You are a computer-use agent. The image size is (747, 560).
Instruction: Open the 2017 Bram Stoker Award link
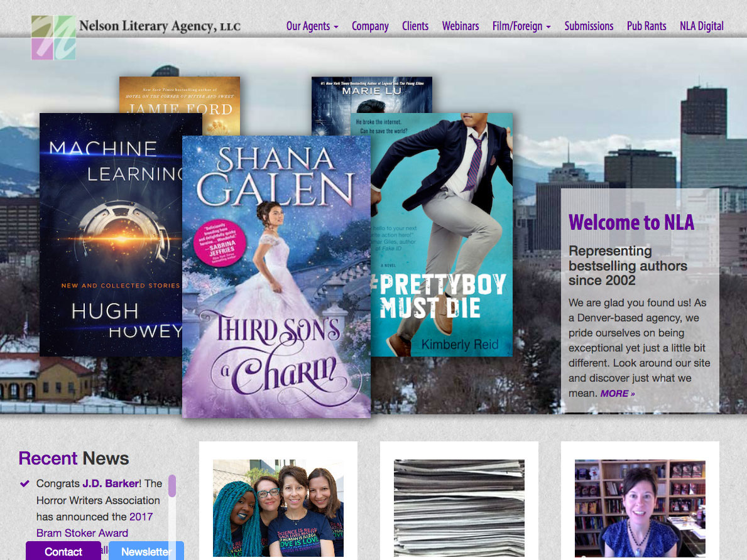click(94, 525)
